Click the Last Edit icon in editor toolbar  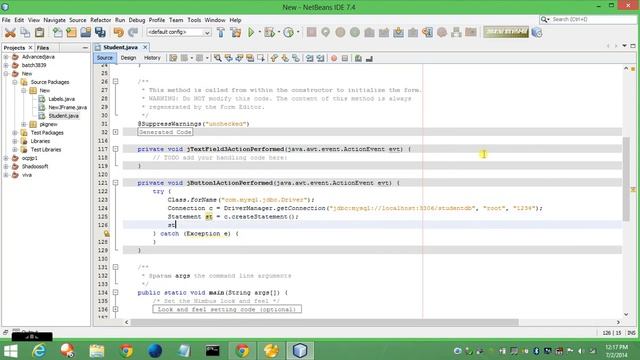click(x=173, y=58)
